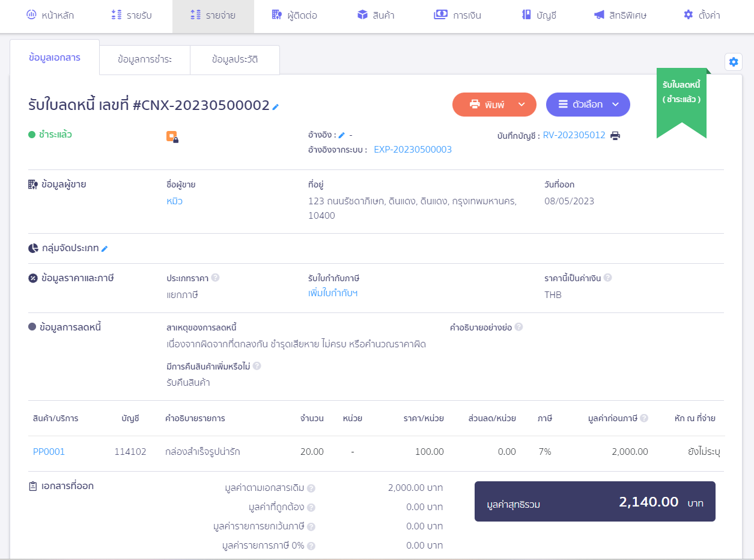Click price per unit 100.00 cell
754x560 pixels.
coord(430,452)
